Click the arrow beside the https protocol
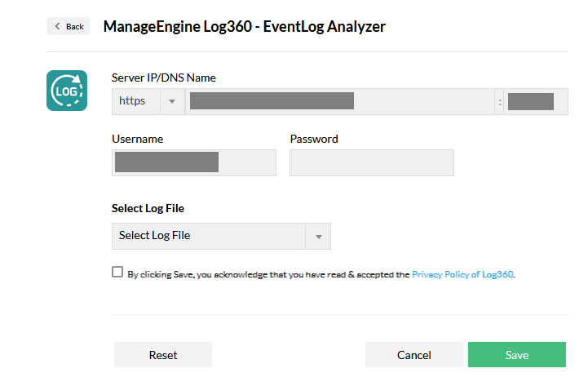Viewport: 588px width, 386px height. tap(172, 101)
